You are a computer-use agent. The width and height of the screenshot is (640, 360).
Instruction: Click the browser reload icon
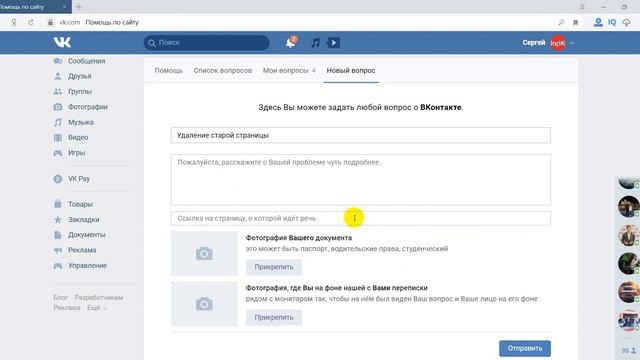(x=31, y=22)
